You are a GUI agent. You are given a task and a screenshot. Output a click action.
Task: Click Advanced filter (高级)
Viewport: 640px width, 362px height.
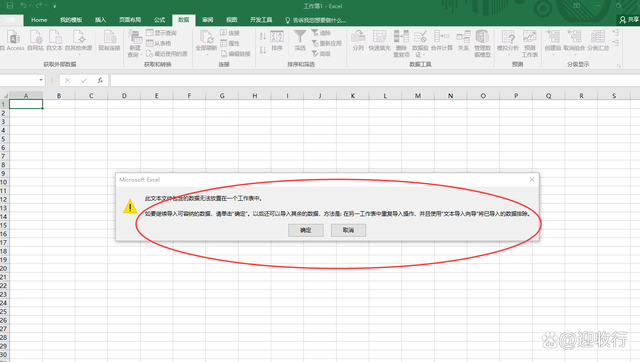(x=321, y=53)
